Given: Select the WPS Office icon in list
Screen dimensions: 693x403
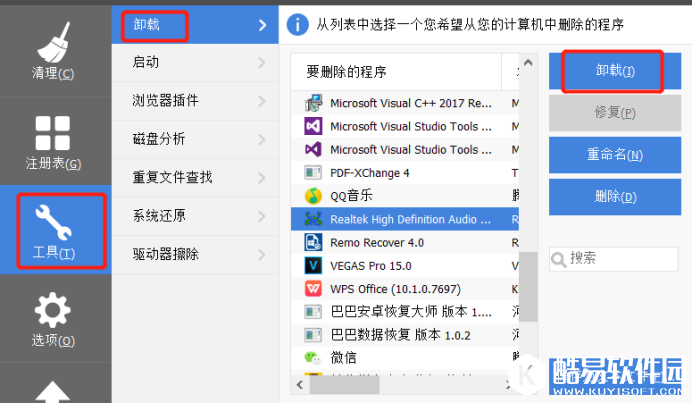Looking at the screenshot, I should click(312, 288).
